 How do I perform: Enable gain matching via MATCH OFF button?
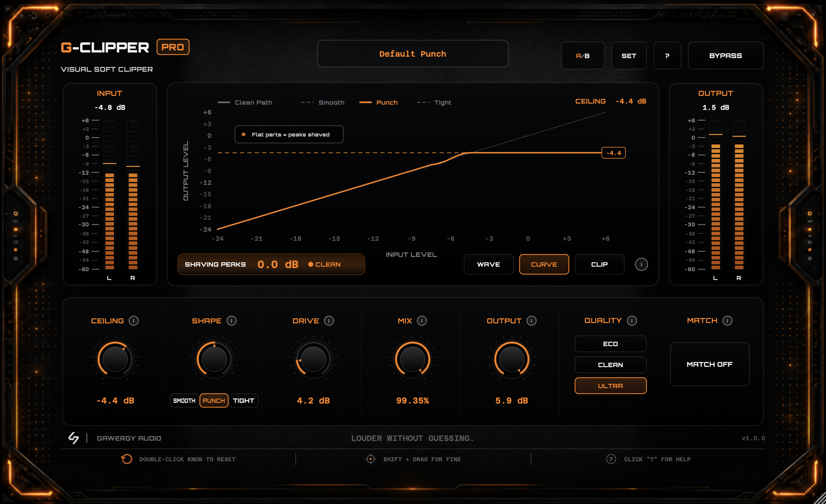(x=709, y=364)
